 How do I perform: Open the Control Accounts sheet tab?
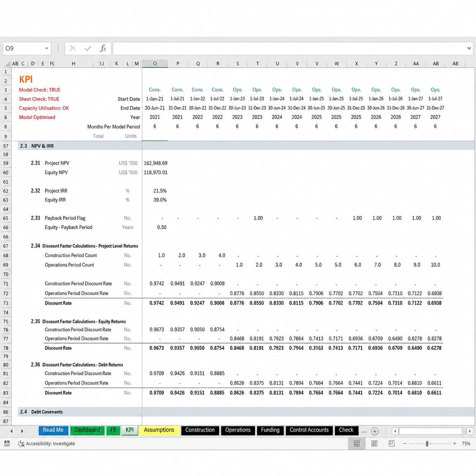309,430
